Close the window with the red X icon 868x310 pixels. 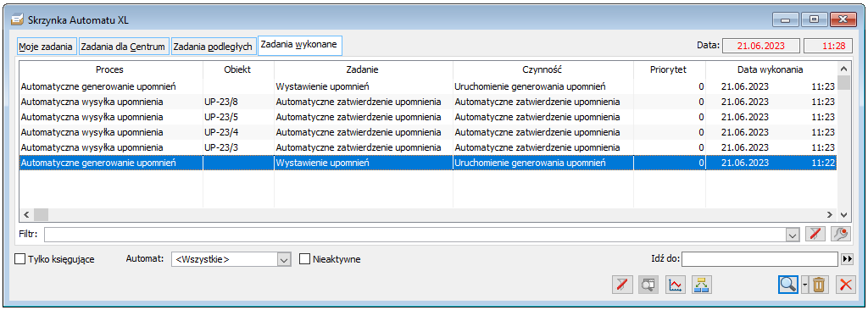[845, 285]
